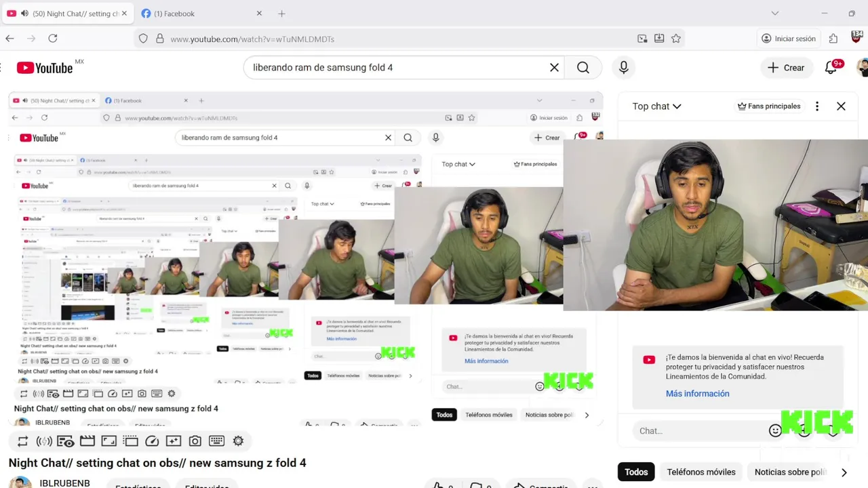Close the live chat panel with the X

pyautogui.click(x=841, y=106)
